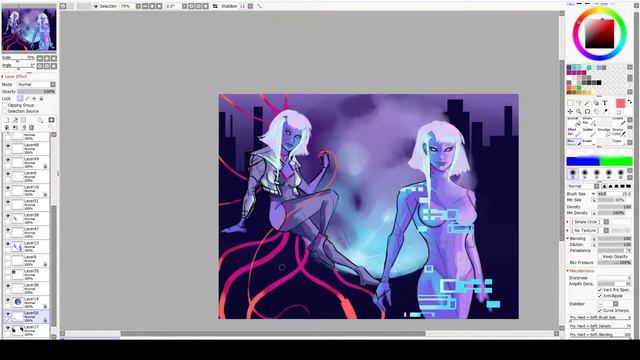Viewport: 640px width, 360px height.
Task: Select the Eraser tool
Action: [x=589, y=142]
